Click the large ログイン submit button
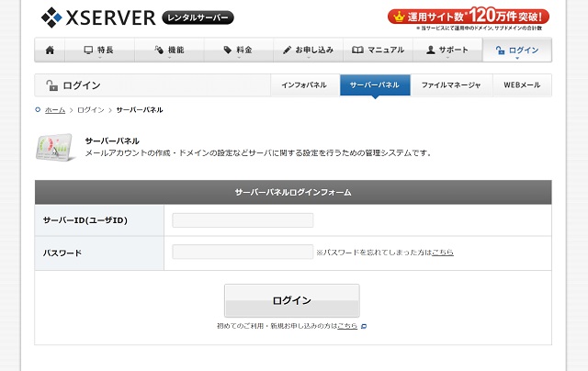The image size is (588, 371). (292, 300)
